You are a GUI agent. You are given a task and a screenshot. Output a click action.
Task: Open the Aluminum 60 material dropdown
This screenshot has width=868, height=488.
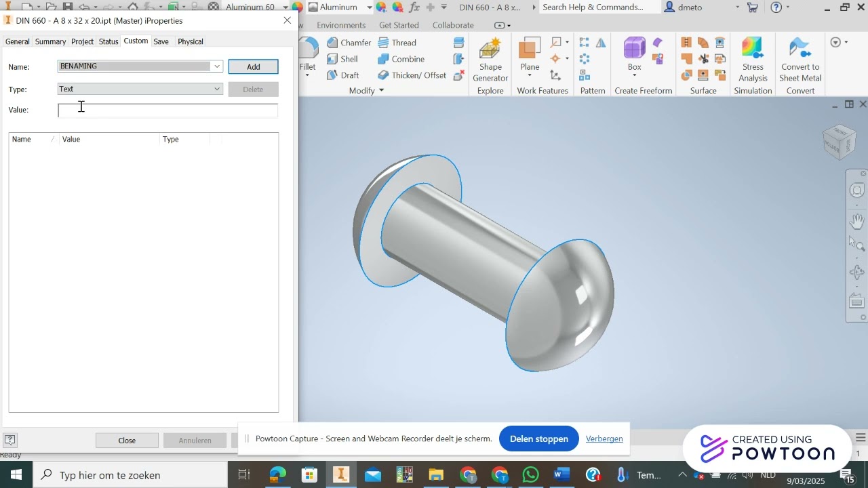click(285, 7)
